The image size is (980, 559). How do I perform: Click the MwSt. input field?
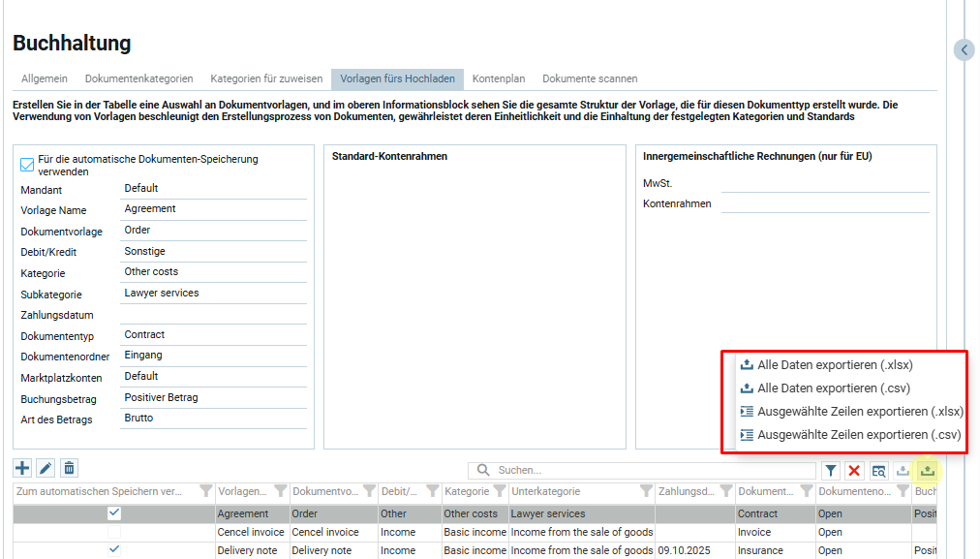[824, 183]
